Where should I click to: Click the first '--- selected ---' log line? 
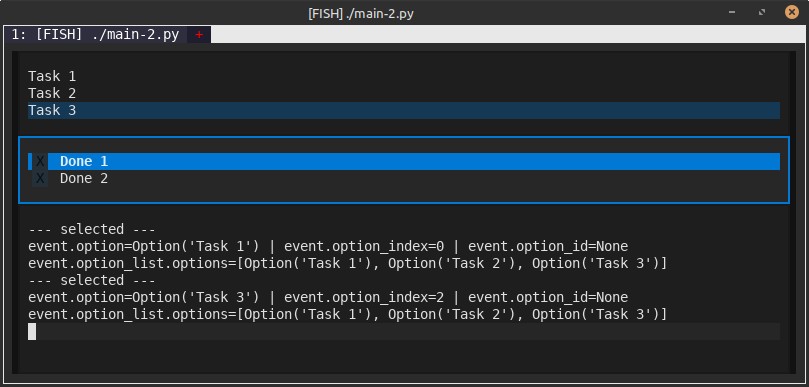coord(92,229)
